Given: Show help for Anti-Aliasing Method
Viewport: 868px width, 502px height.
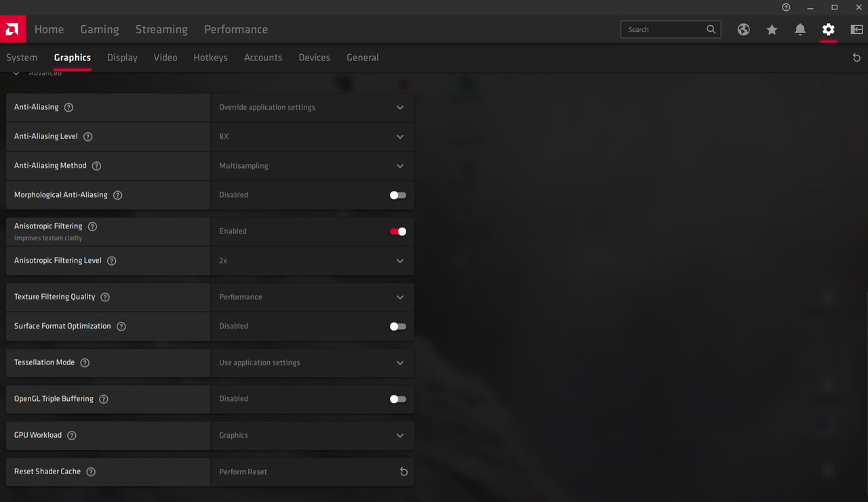Looking at the screenshot, I should click(x=96, y=165).
